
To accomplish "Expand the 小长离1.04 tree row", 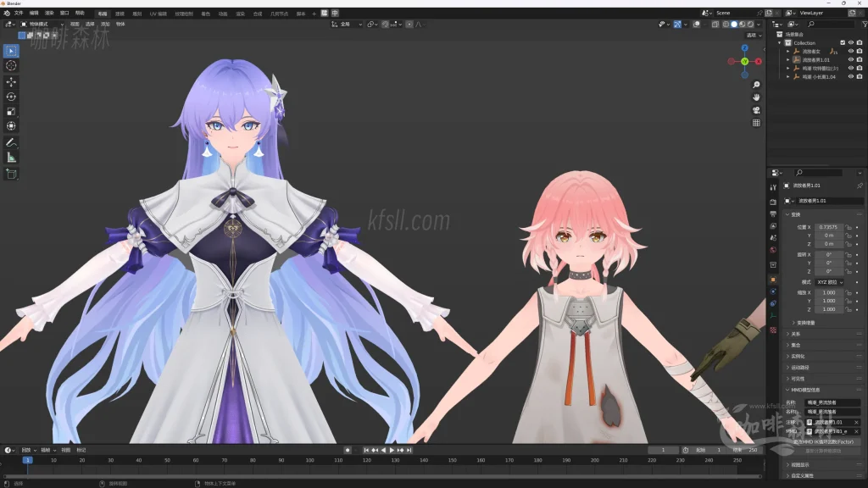I will pyautogui.click(x=788, y=77).
